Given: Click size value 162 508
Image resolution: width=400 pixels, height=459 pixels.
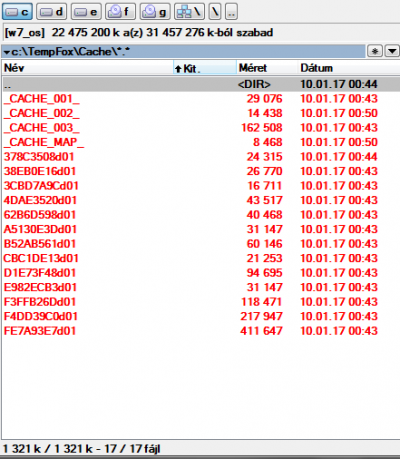Looking at the screenshot, I should 262,128.
